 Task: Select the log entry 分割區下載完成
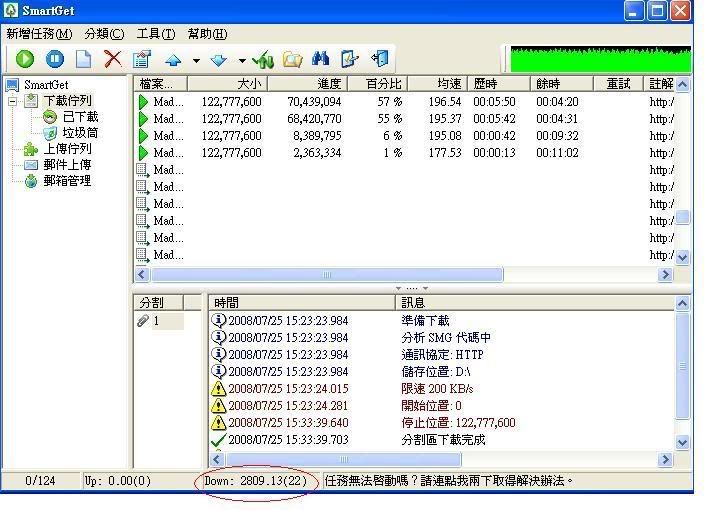pyautogui.click(x=443, y=440)
